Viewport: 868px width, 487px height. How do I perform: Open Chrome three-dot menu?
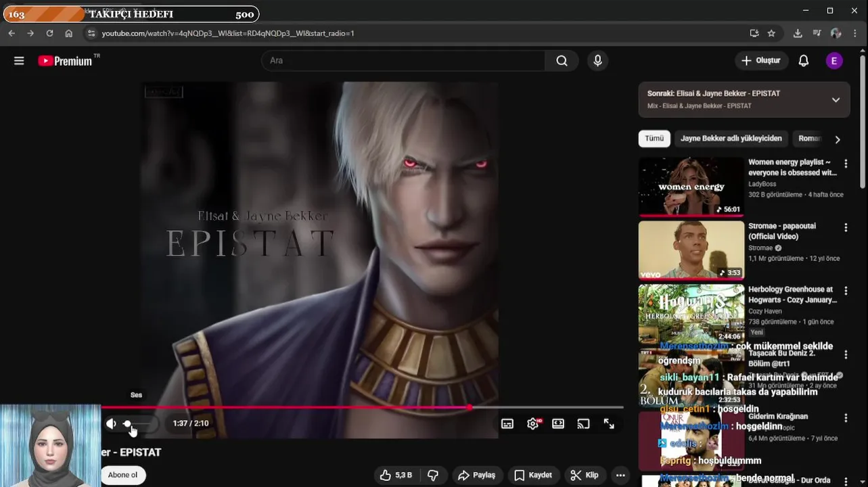click(854, 33)
